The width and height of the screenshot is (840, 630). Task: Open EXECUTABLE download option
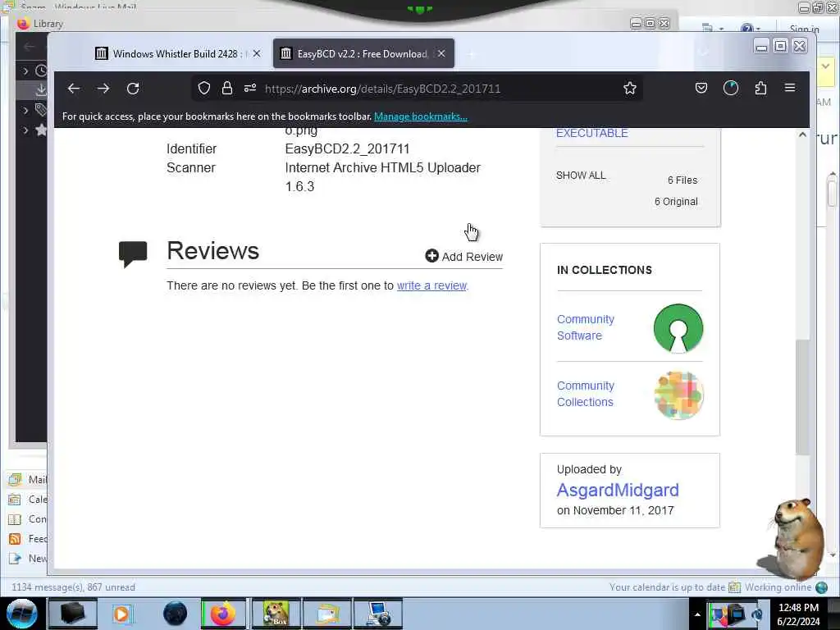click(591, 133)
